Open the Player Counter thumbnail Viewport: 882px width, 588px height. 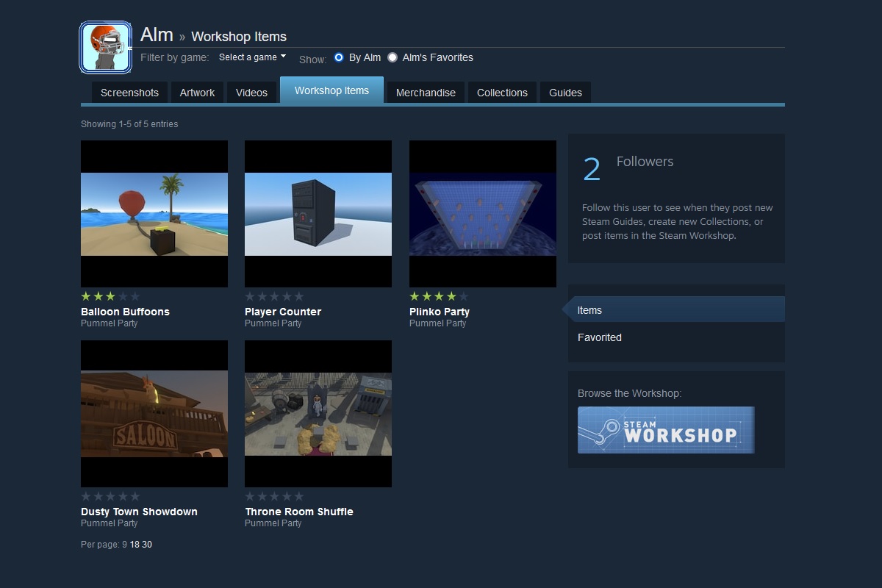pos(318,214)
